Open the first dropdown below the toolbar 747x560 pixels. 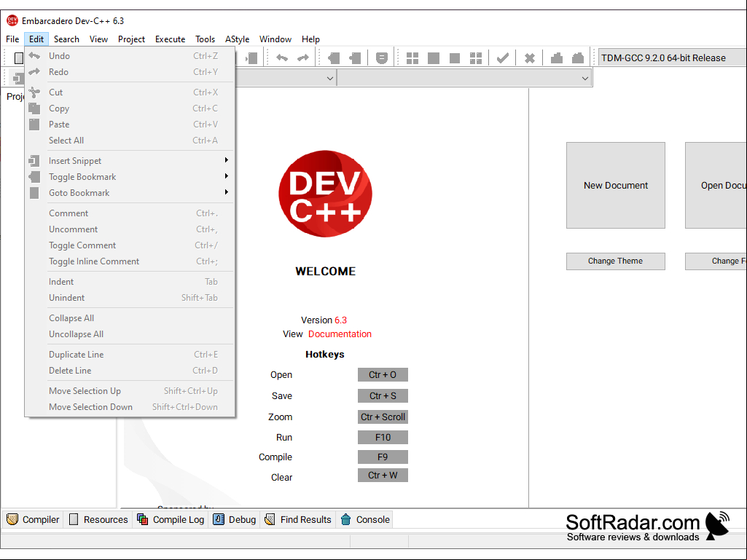point(329,78)
